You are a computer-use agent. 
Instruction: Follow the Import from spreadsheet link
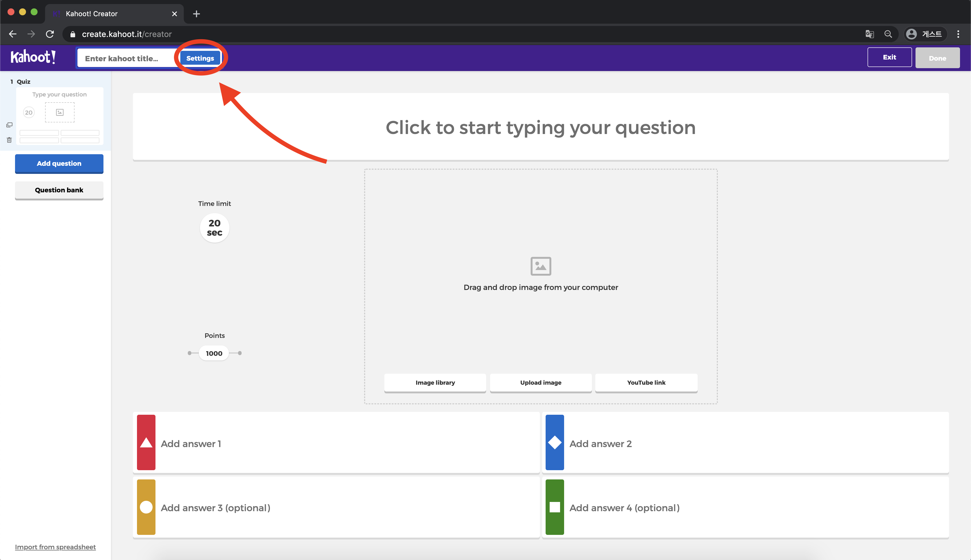[x=55, y=547]
